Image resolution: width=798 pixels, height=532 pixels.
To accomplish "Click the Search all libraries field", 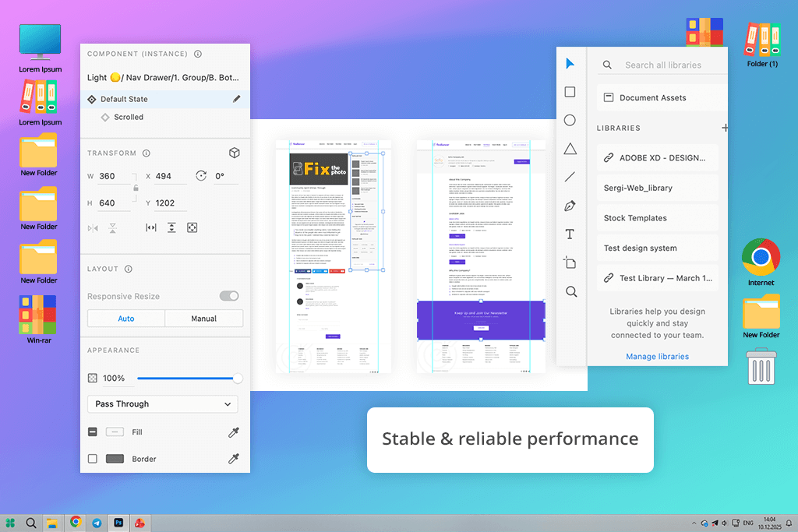I will tap(663, 65).
